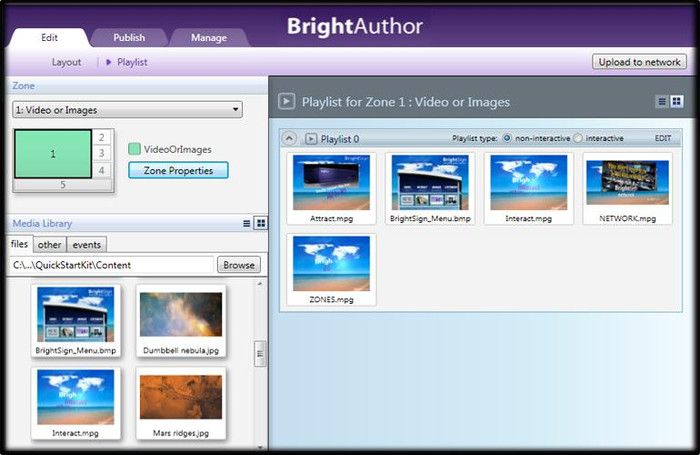
Task: Select Mars ridges.jpg in Media Library
Action: tap(181, 404)
